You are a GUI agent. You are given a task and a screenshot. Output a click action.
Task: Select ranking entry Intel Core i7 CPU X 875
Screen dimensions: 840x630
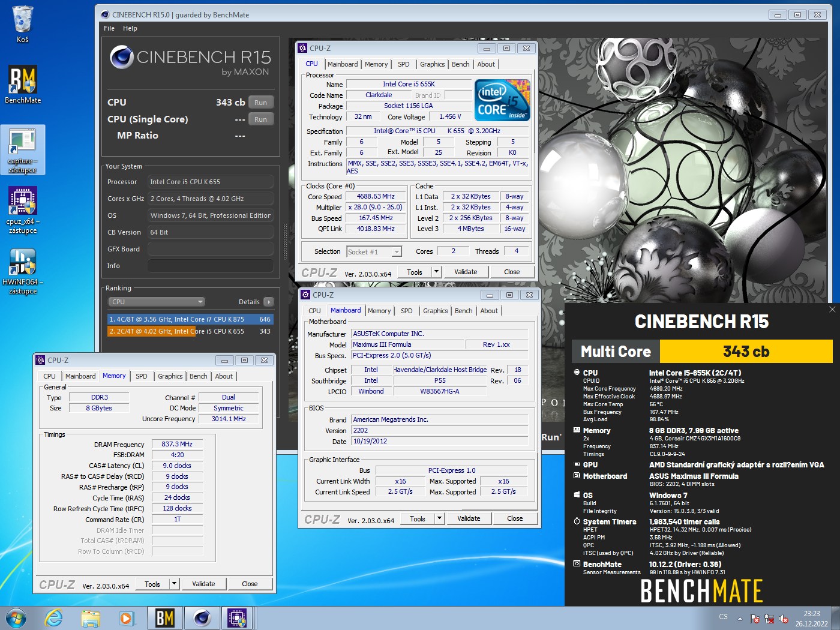[190, 319]
